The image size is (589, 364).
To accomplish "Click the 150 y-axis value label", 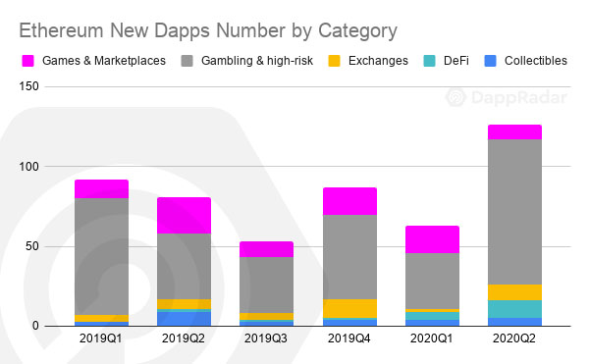I will pyautogui.click(x=28, y=86).
